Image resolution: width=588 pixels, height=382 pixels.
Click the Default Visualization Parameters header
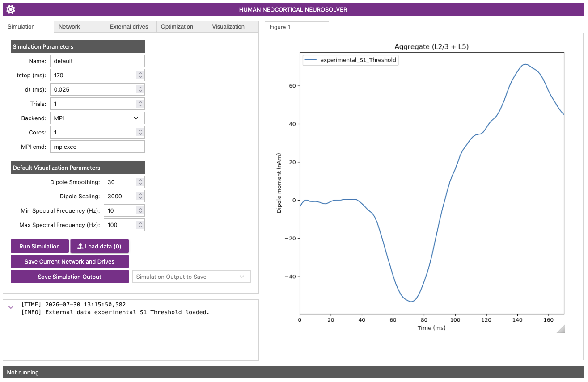click(78, 168)
